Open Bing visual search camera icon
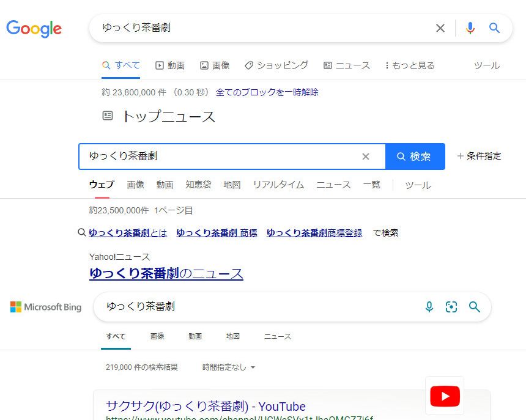Viewport: 526px width, 420px height. click(x=451, y=307)
